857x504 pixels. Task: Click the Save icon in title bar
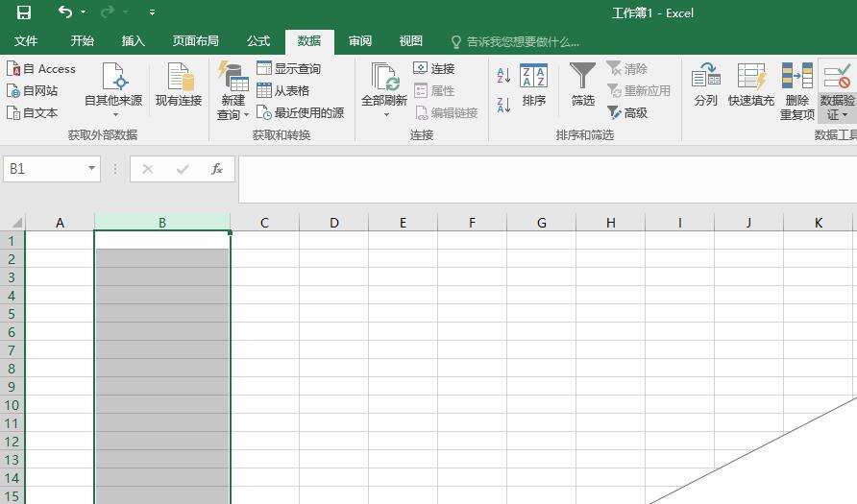[24, 12]
